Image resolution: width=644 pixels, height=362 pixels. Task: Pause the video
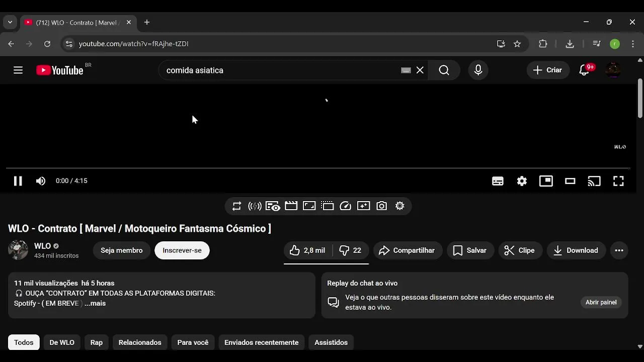coord(18,181)
